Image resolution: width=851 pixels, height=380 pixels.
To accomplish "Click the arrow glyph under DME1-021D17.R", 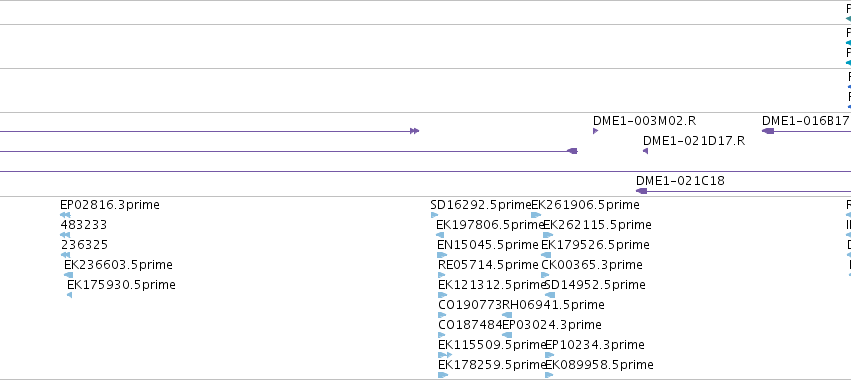I will coord(645,151).
